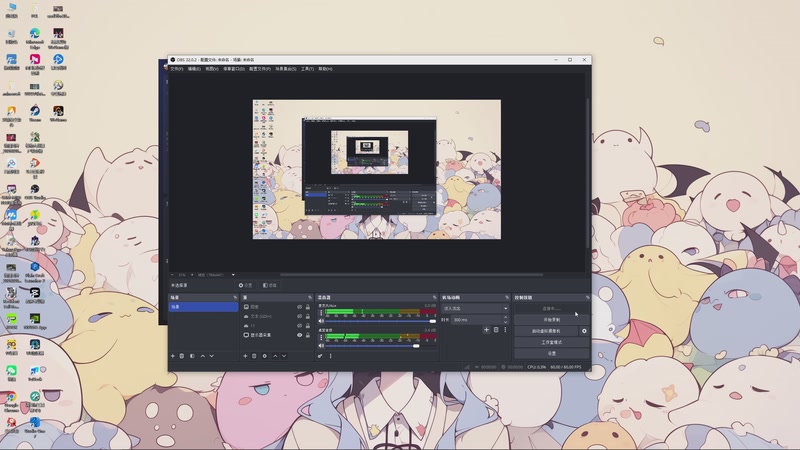Pop out the Sources dock panel icon
The image size is (800, 450).
tap(310, 297)
